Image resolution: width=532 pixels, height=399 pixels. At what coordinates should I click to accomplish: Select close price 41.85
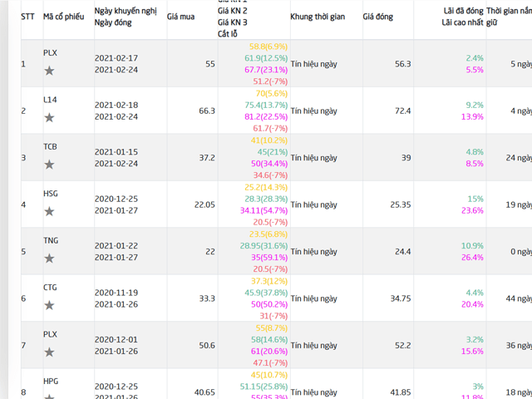pos(401,392)
